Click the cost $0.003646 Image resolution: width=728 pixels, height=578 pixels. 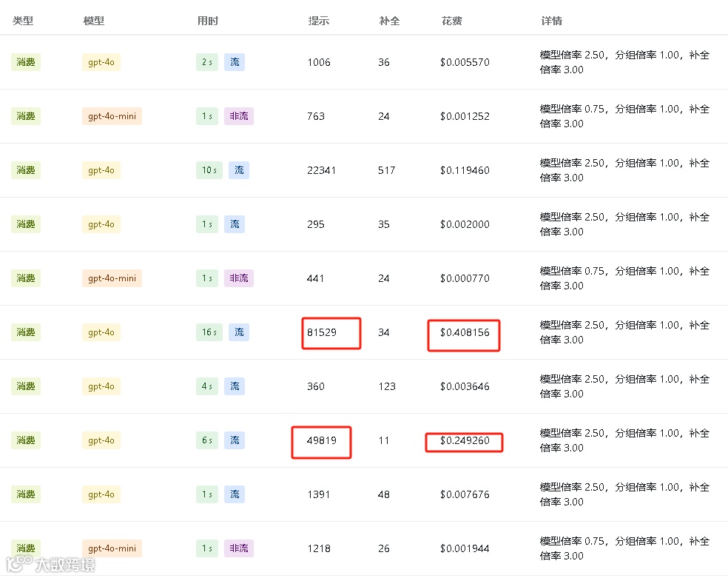pyautogui.click(x=465, y=386)
